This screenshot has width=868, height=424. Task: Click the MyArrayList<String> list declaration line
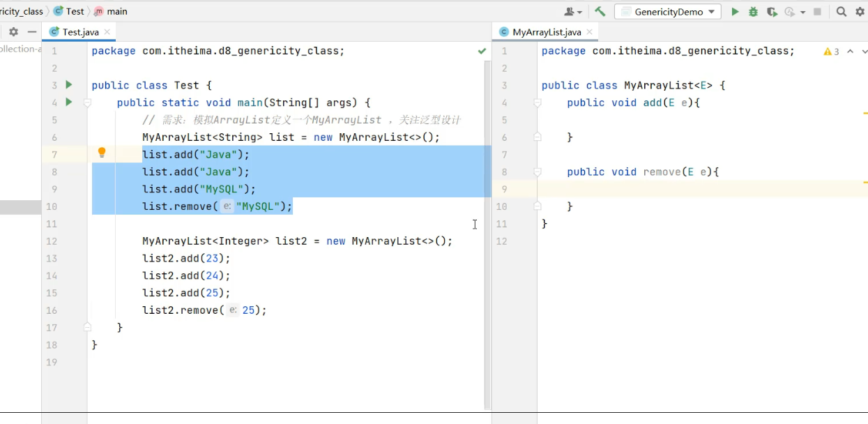(291, 137)
